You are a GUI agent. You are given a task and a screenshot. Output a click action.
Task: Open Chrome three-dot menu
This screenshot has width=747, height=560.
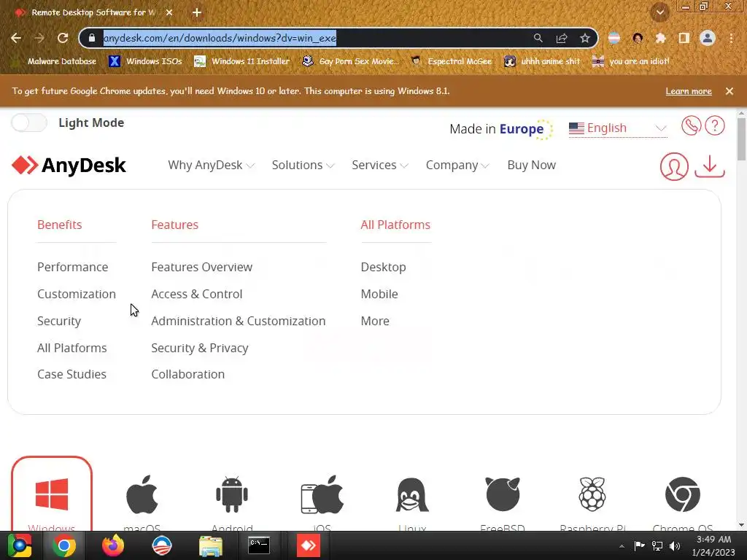tap(731, 38)
